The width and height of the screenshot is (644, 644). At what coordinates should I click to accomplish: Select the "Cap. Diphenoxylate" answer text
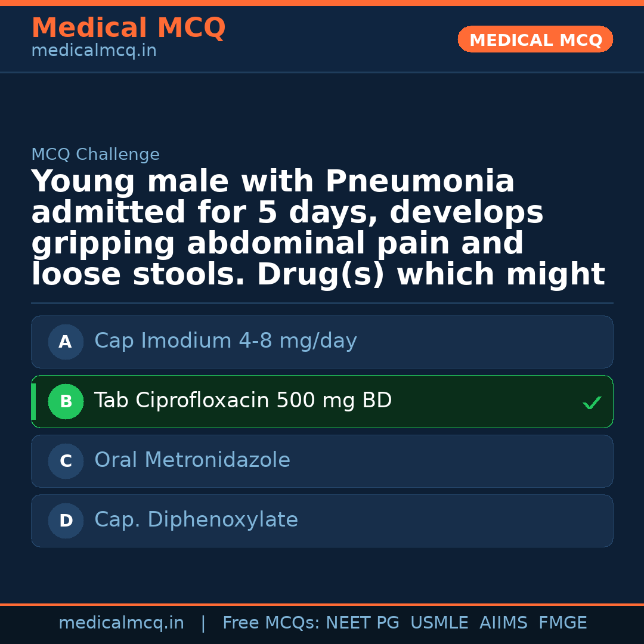pyautogui.click(x=196, y=520)
